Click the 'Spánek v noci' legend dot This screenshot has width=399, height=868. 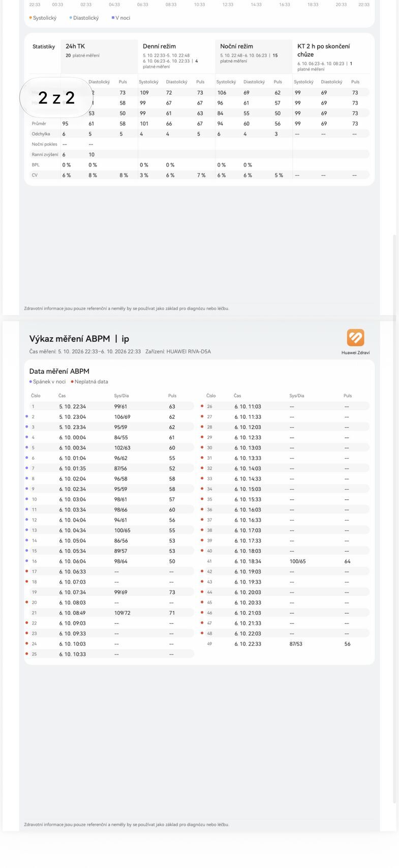pos(30,382)
